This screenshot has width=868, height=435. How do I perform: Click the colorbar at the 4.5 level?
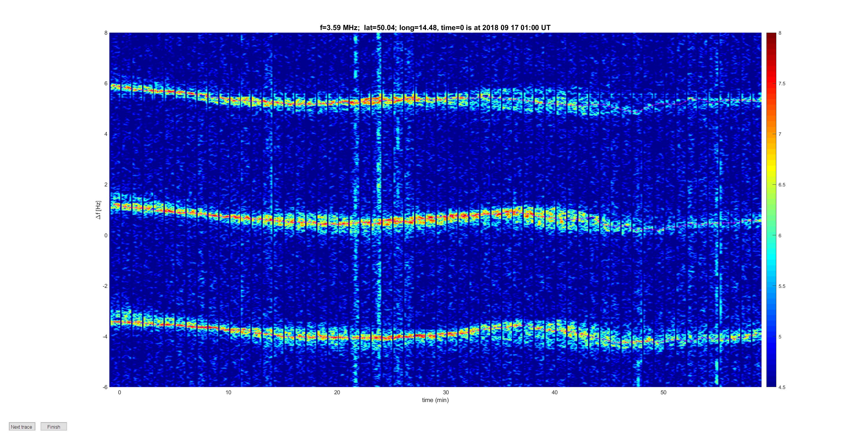pos(771,386)
